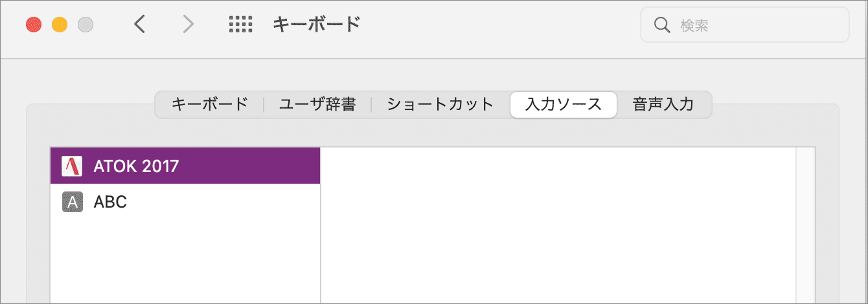This screenshot has height=304, width=868.
Task: Switch to the キーボード tab
Action: click(210, 104)
